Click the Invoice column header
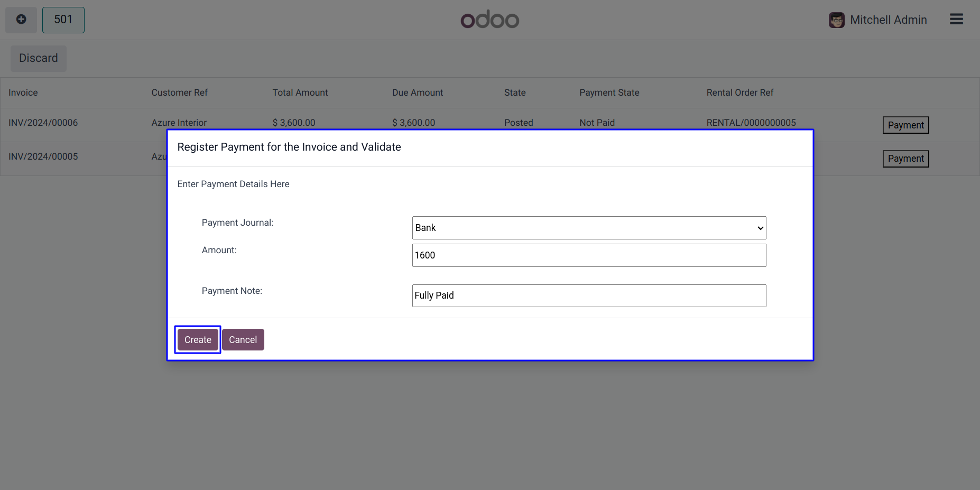The width and height of the screenshot is (980, 490). pyautogui.click(x=23, y=93)
